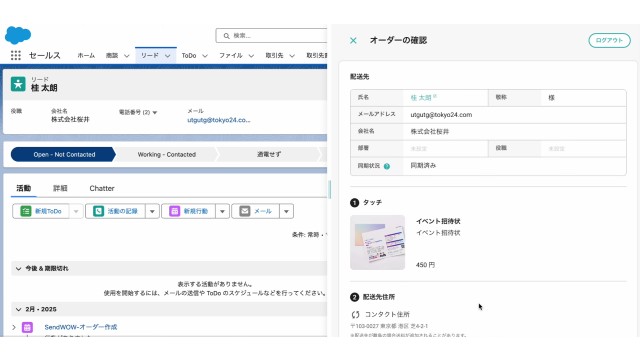The image size is (640, 360).
Task: Expand the ToDo tab dropdown chevron
Action: (205, 56)
